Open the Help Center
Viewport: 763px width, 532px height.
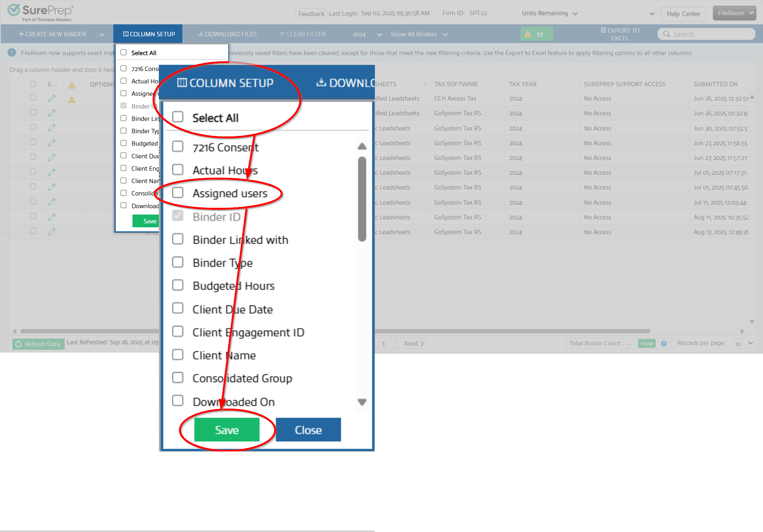coord(683,14)
